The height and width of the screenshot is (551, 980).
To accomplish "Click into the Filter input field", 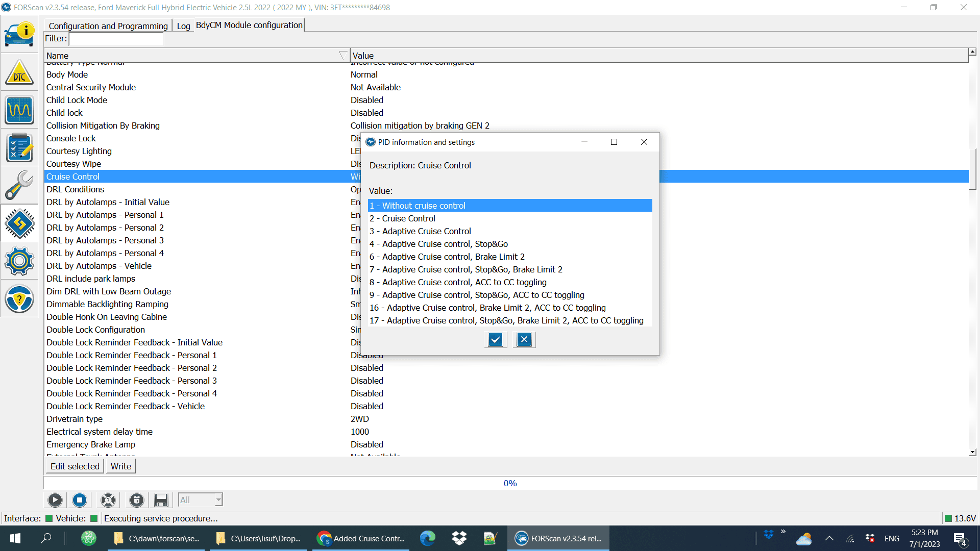I will (x=116, y=39).
